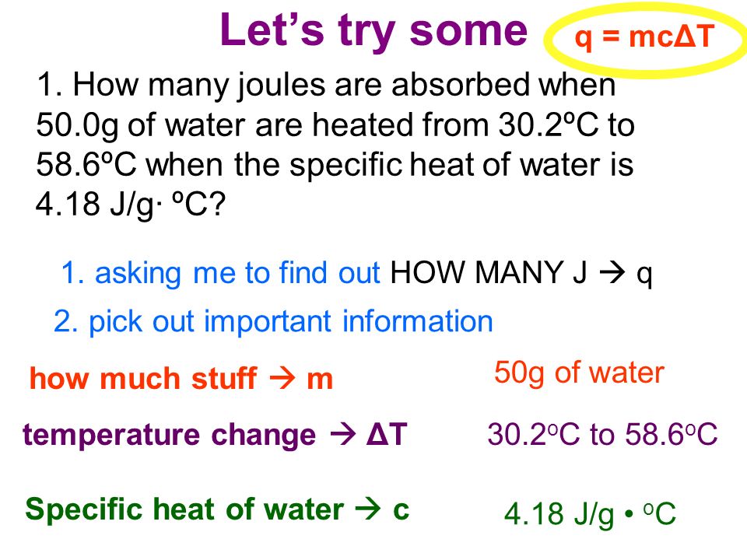Screen dimensions: 747x560
Task: Select the 'temperature change' purple label
Action: pyautogui.click(x=169, y=435)
